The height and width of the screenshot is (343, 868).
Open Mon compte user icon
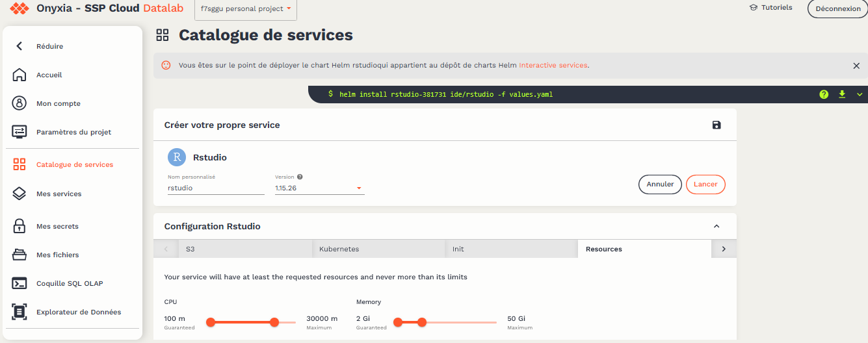coord(20,103)
